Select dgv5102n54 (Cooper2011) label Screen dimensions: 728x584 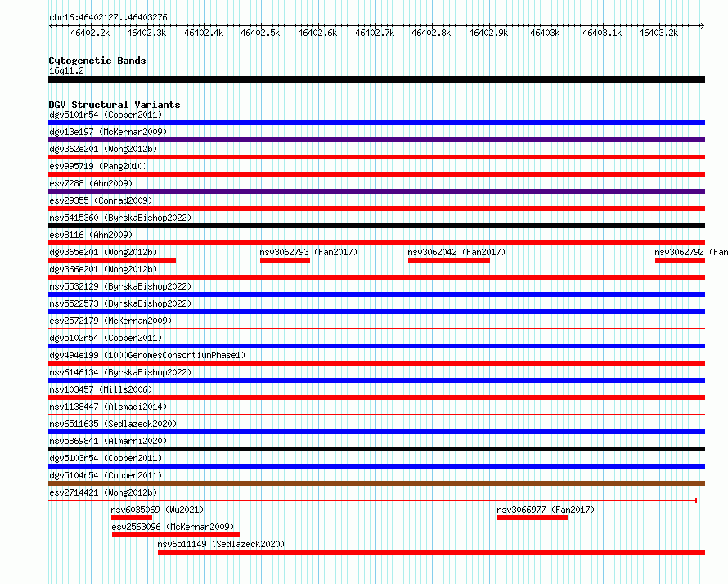106,338
